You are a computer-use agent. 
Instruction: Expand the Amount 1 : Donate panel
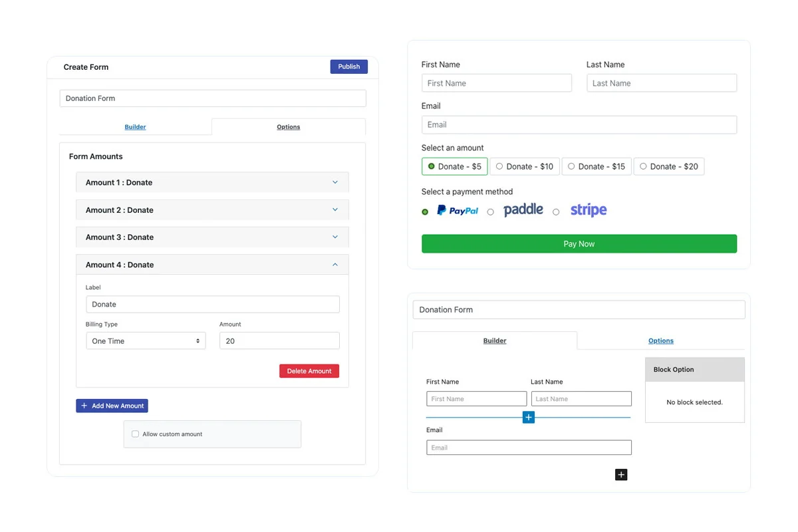point(212,182)
